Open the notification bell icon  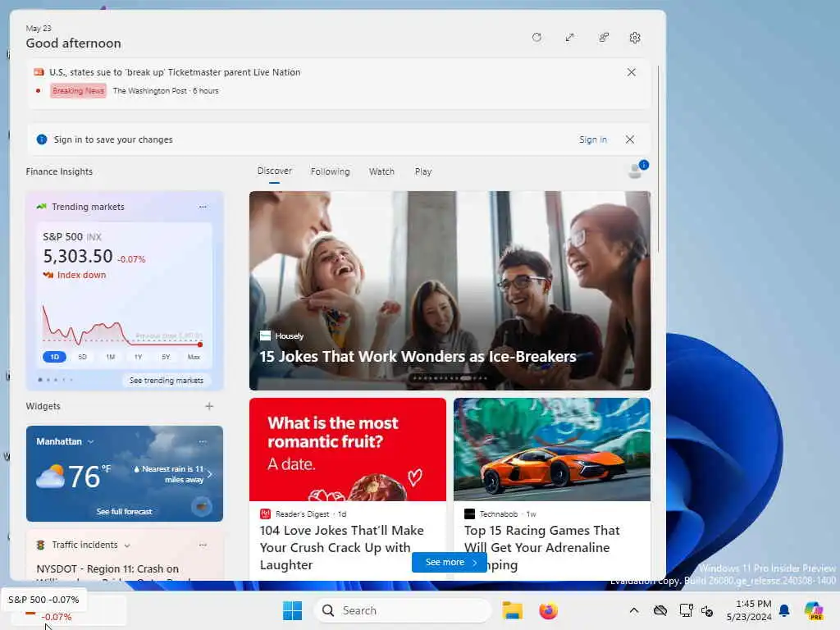(x=784, y=610)
